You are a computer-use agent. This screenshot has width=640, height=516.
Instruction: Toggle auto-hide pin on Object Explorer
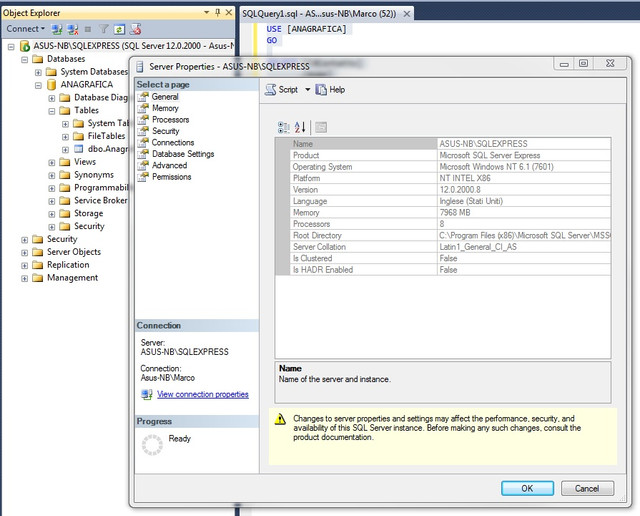[x=218, y=13]
